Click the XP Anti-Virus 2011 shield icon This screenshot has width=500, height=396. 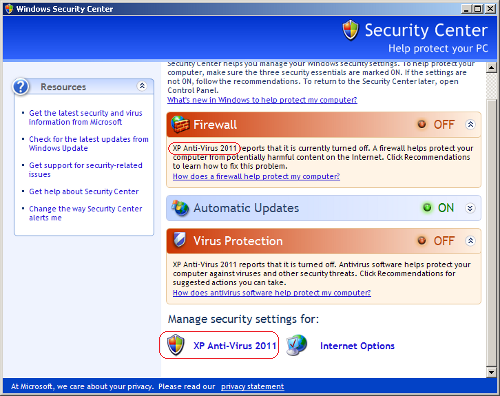pos(176,345)
